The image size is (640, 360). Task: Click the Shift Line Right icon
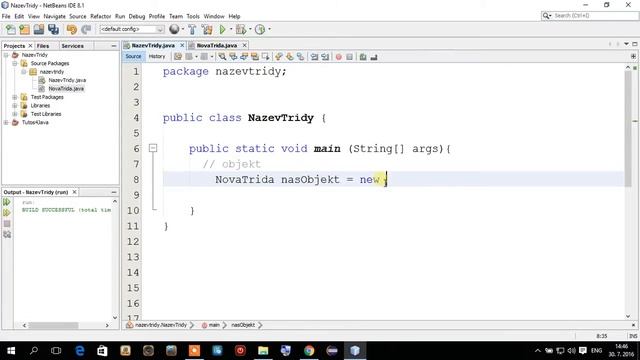[325, 57]
